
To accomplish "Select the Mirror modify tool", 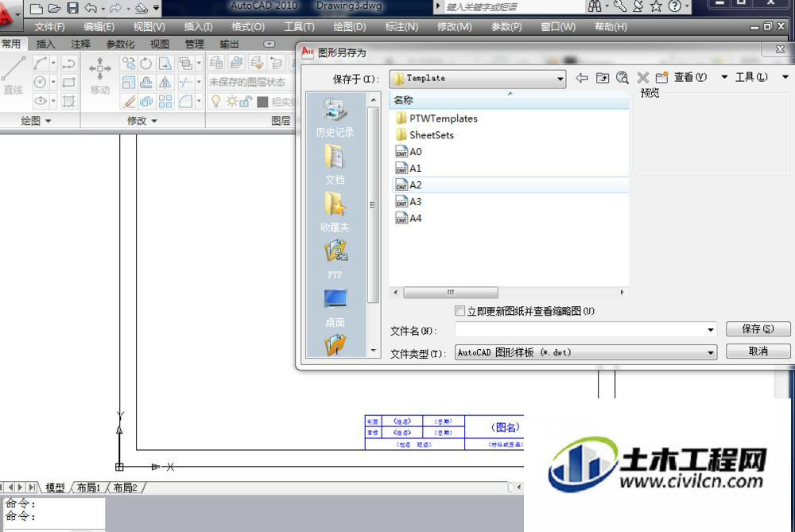I will click(165, 82).
